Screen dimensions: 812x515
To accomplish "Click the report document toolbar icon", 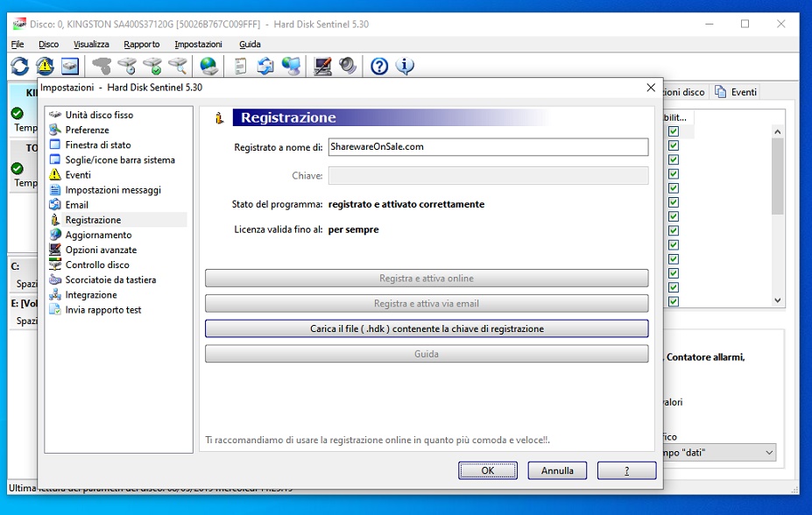I will pos(240,67).
